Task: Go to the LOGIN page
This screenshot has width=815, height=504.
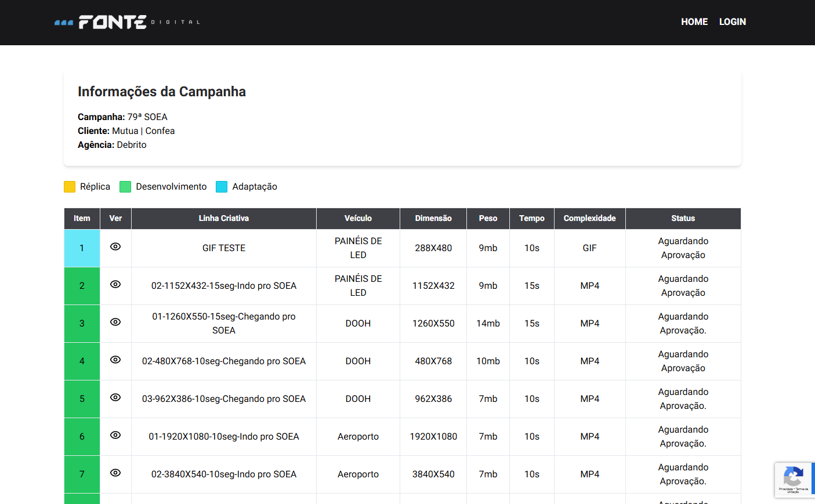Action: (732, 22)
